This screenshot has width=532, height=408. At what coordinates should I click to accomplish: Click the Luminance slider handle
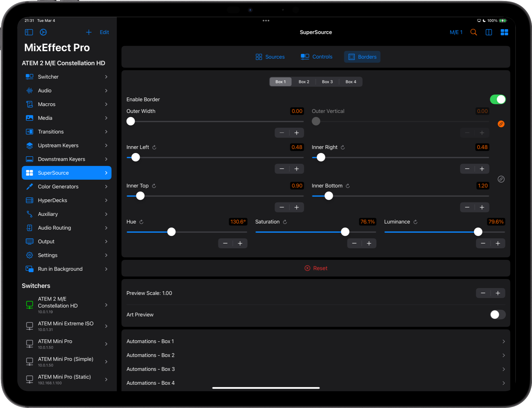pos(478,232)
